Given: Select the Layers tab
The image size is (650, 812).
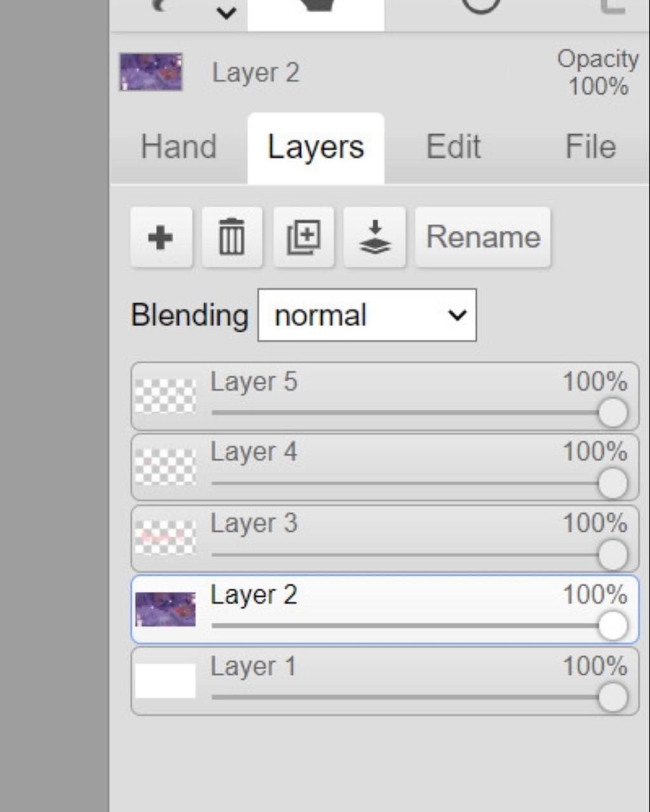Looking at the screenshot, I should (315, 147).
